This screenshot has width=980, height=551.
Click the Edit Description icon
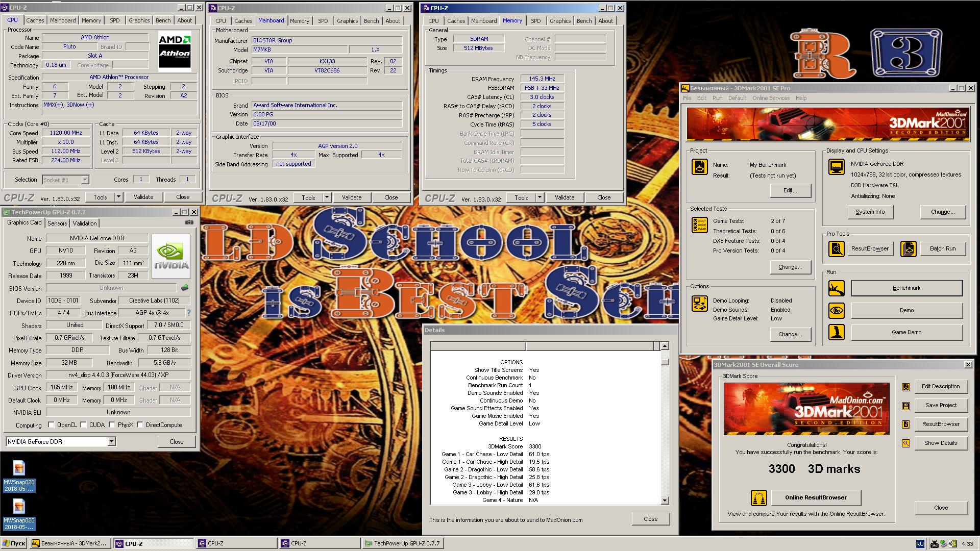tap(906, 387)
